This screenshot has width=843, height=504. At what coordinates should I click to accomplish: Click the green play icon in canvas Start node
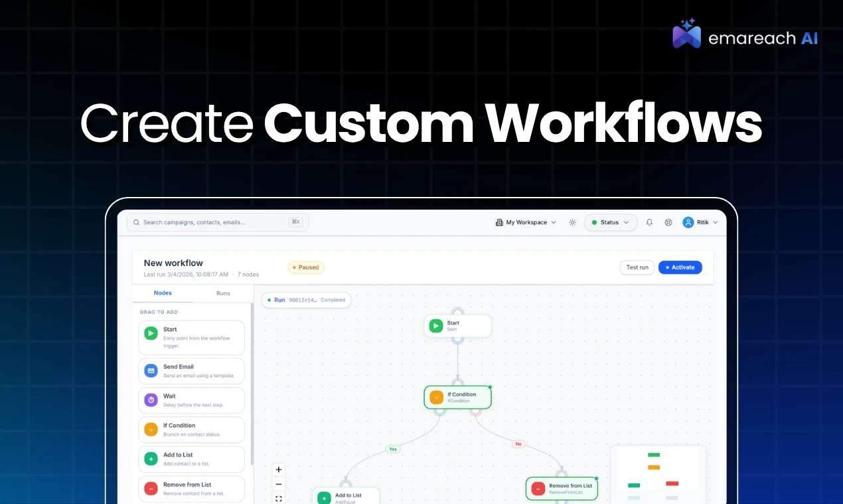(x=435, y=326)
